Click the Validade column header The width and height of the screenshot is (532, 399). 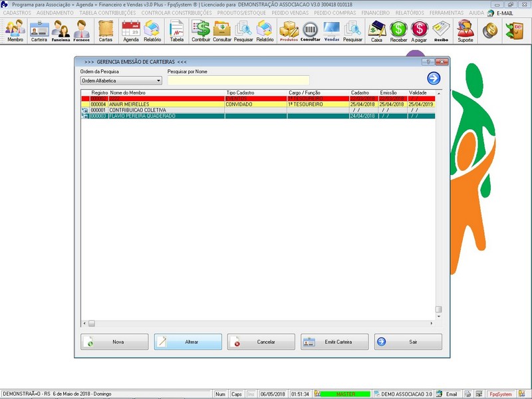click(421, 92)
